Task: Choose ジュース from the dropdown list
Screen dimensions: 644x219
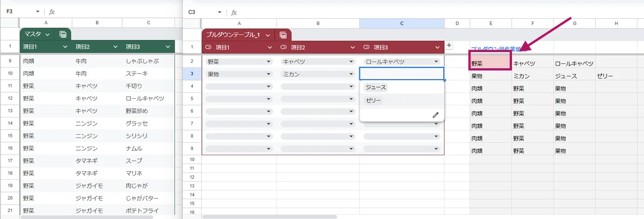Action: (376, 87)
